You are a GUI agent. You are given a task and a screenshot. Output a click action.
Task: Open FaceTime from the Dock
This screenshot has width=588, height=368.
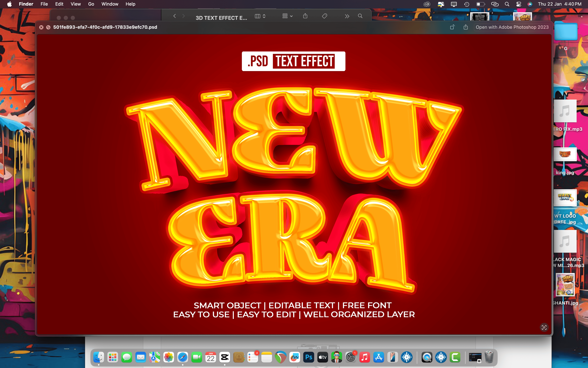[197, 357]
